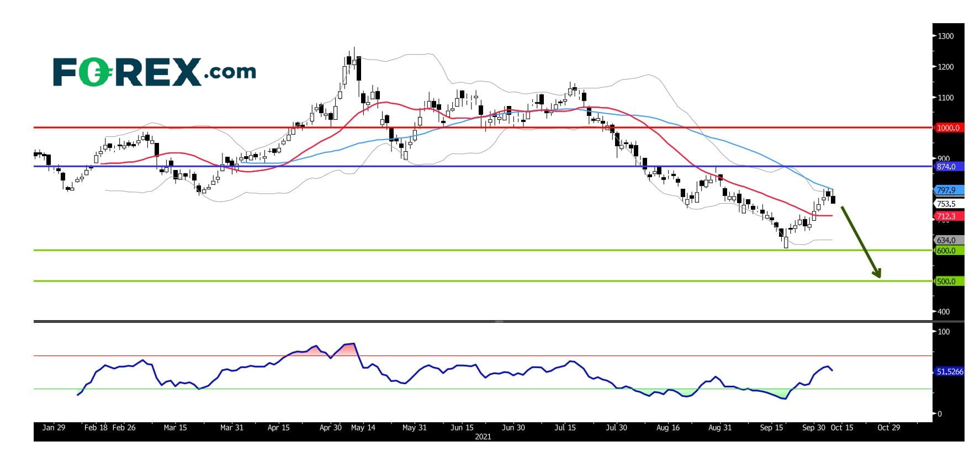Select the Jul 15 date axis label
This screenshot has height=452, width=980.
565,427
